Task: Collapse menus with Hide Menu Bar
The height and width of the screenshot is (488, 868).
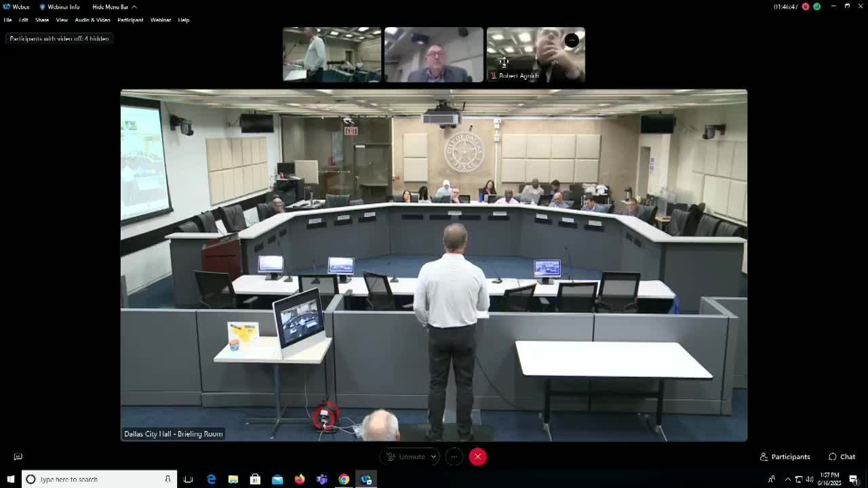Action: [114, 7]
